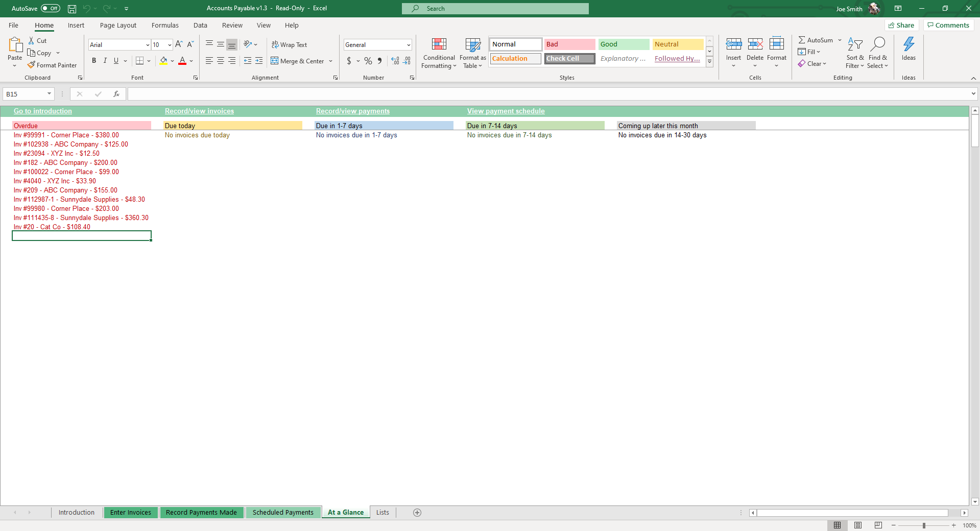
Task: Apply the Comma Style format
Action: (x=379, y=61)
